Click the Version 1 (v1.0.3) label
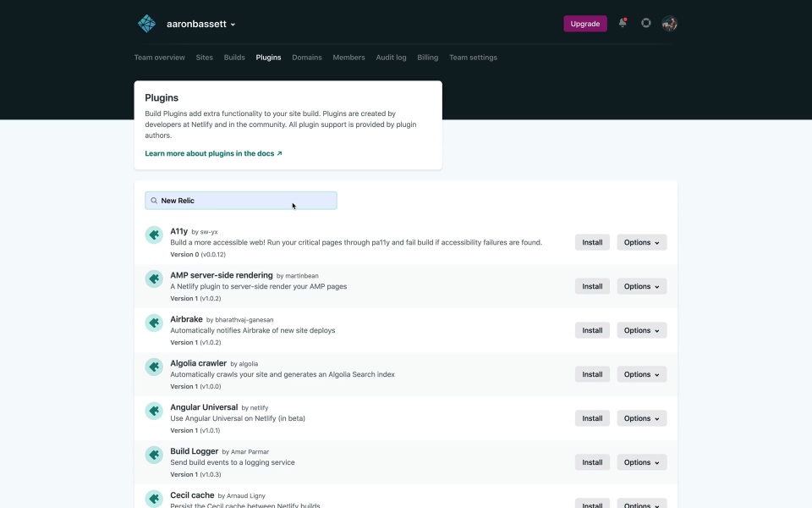The height and width of the screenshot is (508, 812). click(x=195, y=475)
